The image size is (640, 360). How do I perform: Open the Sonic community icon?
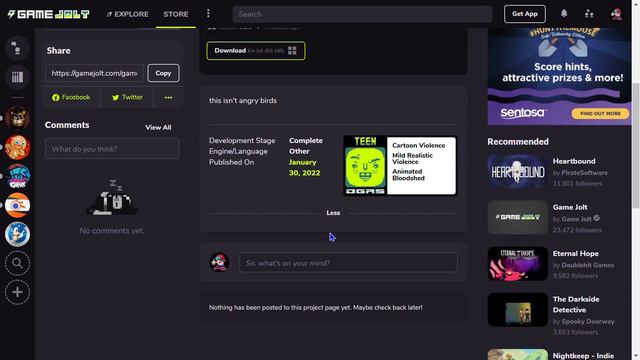17,234
